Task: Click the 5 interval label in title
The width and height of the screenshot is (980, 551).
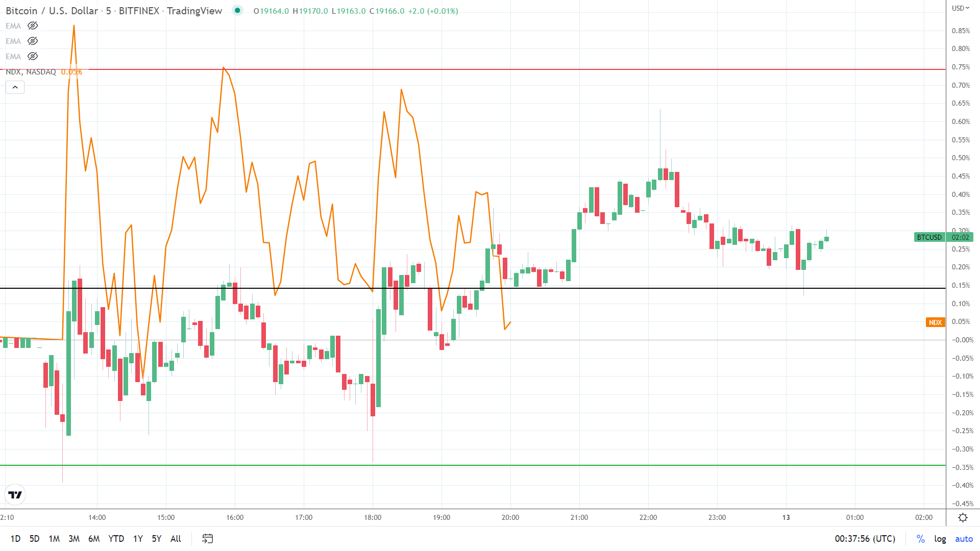Action: [x=109, y=11]
